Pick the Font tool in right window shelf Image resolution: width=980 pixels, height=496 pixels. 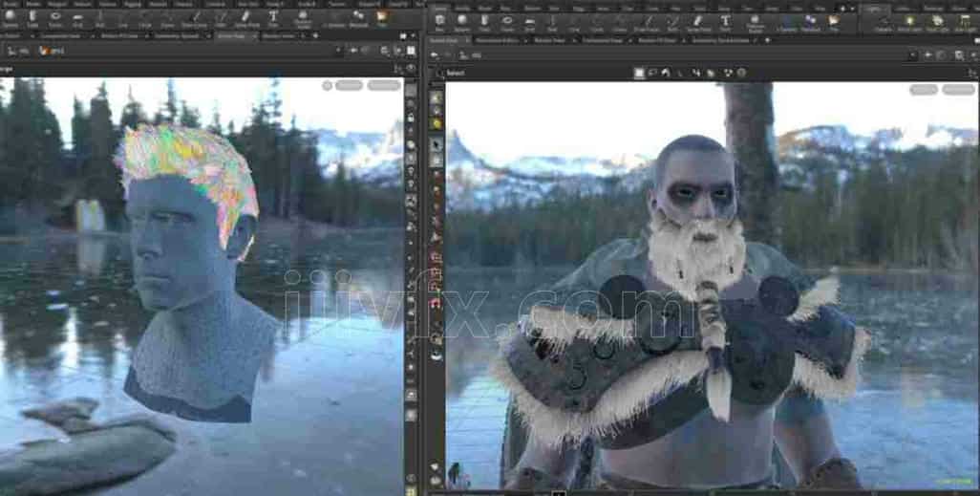tap(725, 23)
